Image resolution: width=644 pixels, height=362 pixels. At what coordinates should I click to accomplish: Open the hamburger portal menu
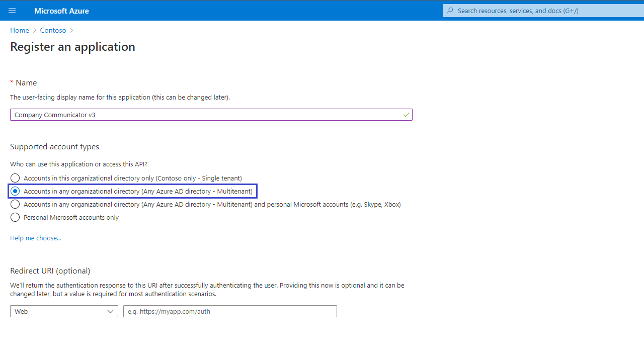(12, 11)
